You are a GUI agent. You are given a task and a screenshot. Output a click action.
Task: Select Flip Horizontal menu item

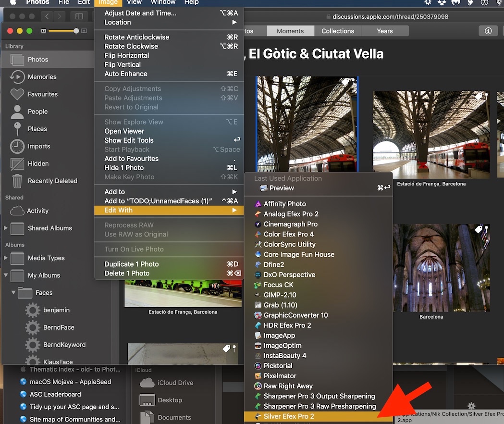point(169,55)
